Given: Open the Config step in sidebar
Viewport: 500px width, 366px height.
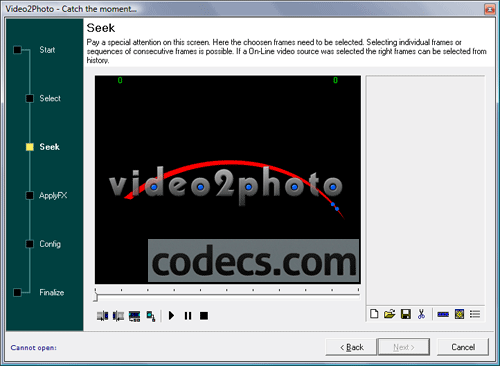Looking at the screenshot, I should coord(50,244).
